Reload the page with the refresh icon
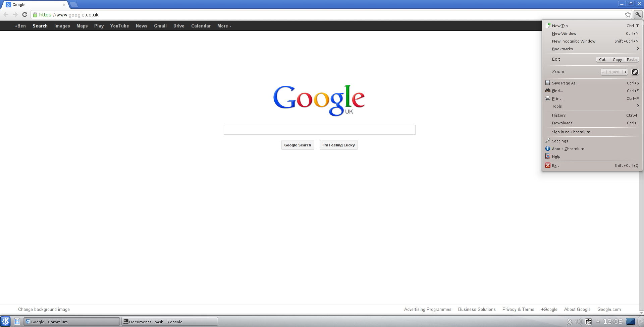The image size is (644, 327). pos(24,14)
